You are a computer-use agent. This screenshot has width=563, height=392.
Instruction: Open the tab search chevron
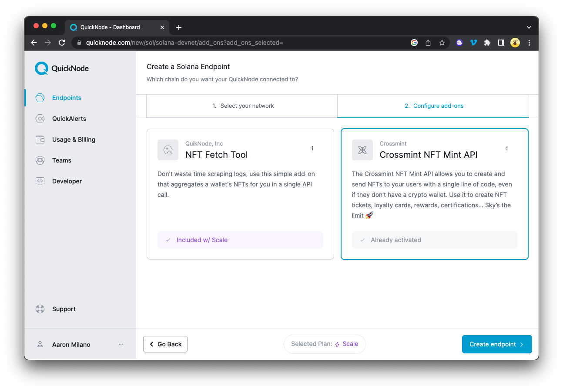click(529, 27)
